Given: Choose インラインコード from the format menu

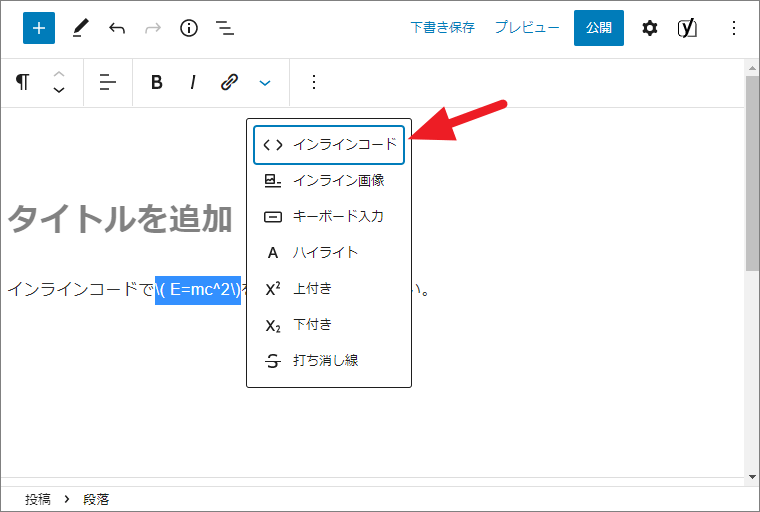Looking at the screenshot, I should [329, 144].
